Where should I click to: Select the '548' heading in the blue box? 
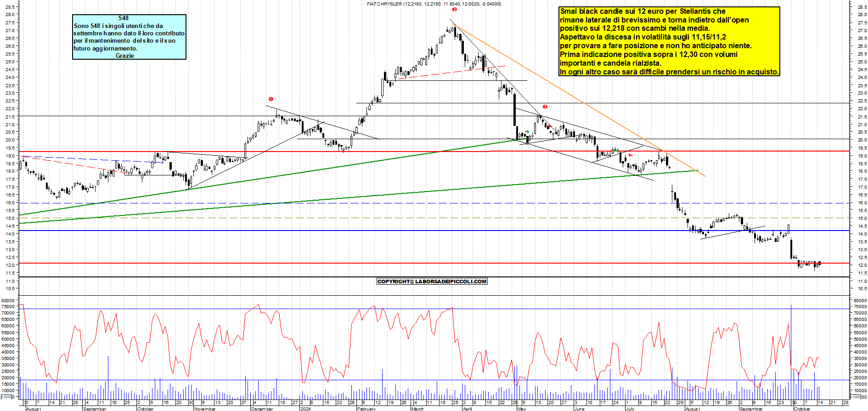124,18
